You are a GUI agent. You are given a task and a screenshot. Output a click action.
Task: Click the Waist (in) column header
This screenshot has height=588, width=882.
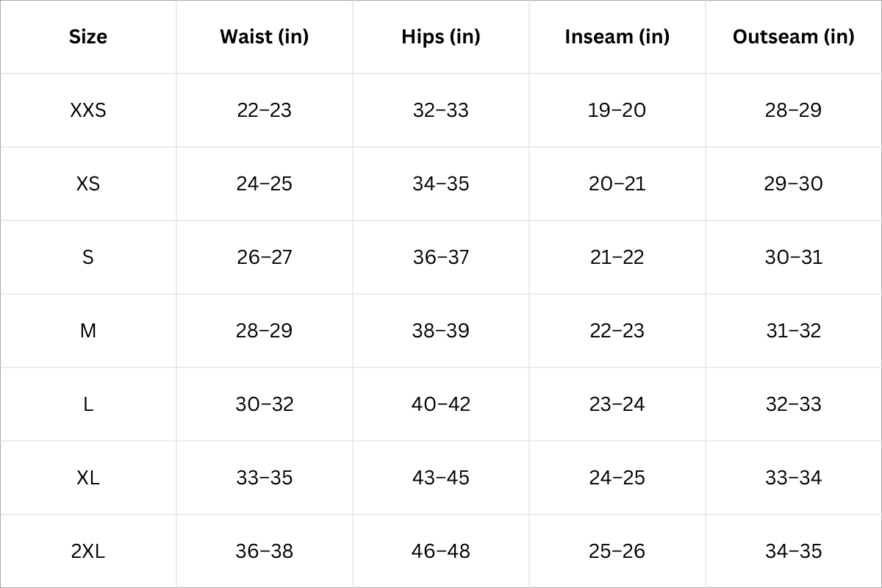pos(264,37)
